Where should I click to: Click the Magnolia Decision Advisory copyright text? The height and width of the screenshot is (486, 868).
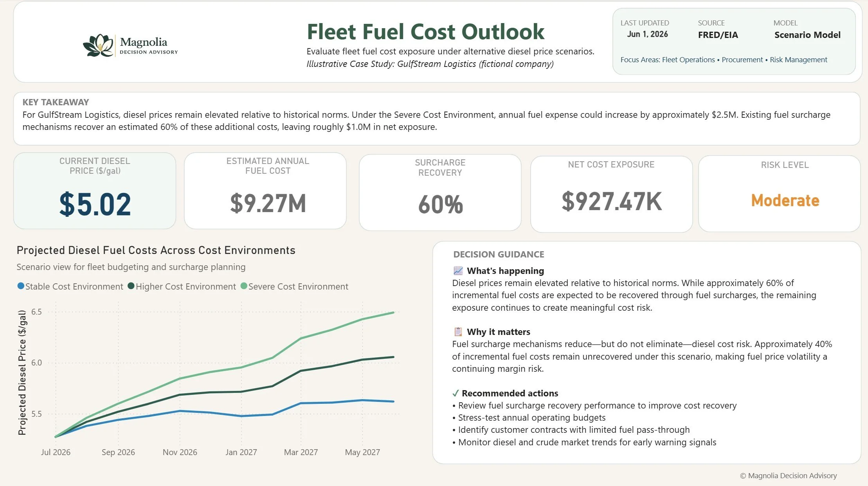pyautogui.click(x=788, y=475)
